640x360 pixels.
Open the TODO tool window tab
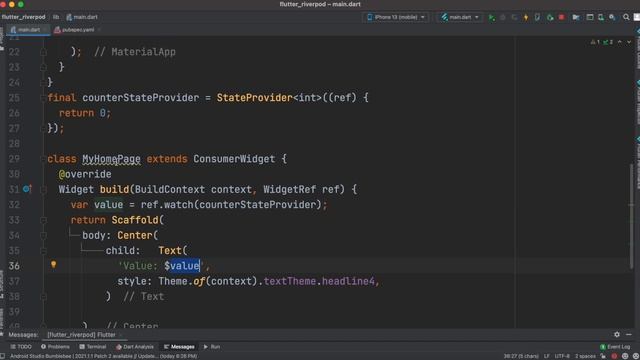(x=21, y=347)
